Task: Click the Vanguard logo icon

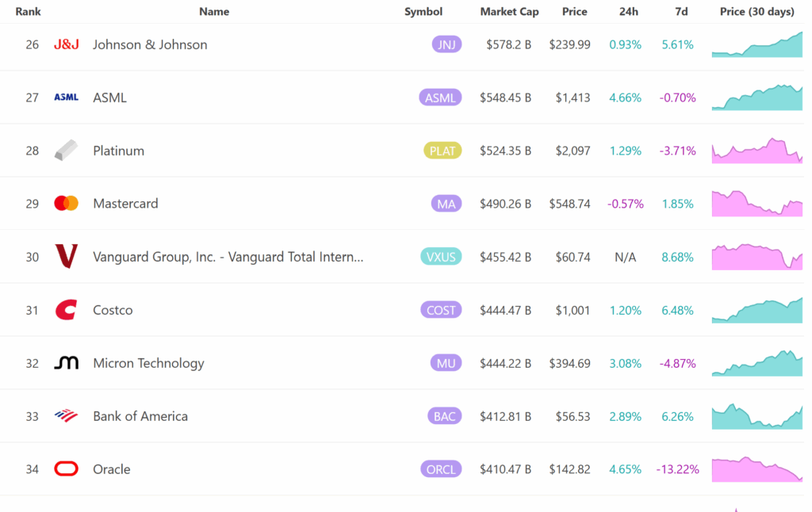Action: [x=66, y=257]
